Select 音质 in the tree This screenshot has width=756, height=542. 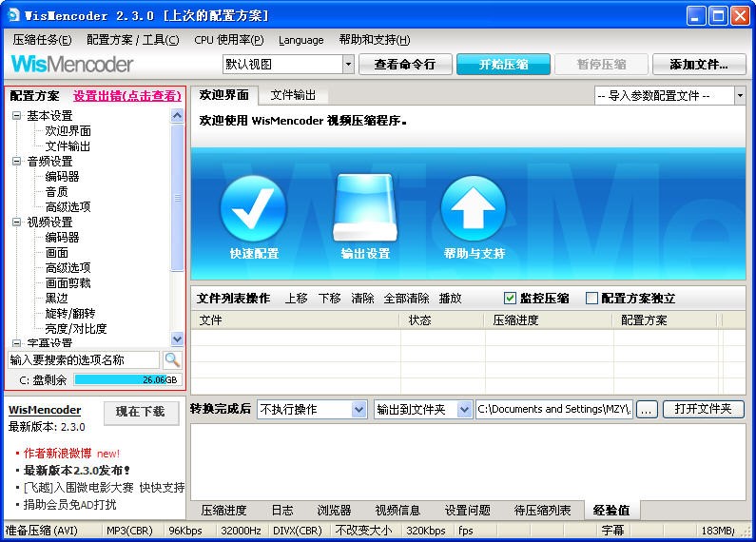(x=56, y=191)
